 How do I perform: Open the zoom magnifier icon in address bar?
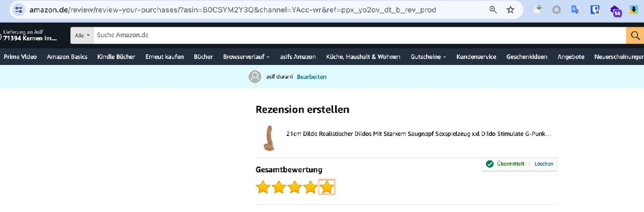pos(494,10)
